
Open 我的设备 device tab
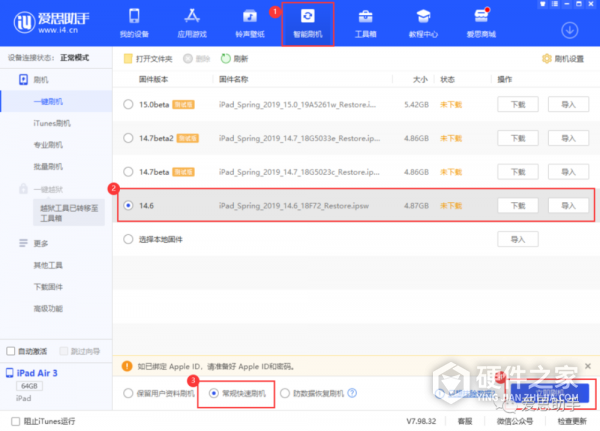tap(134, 23)
